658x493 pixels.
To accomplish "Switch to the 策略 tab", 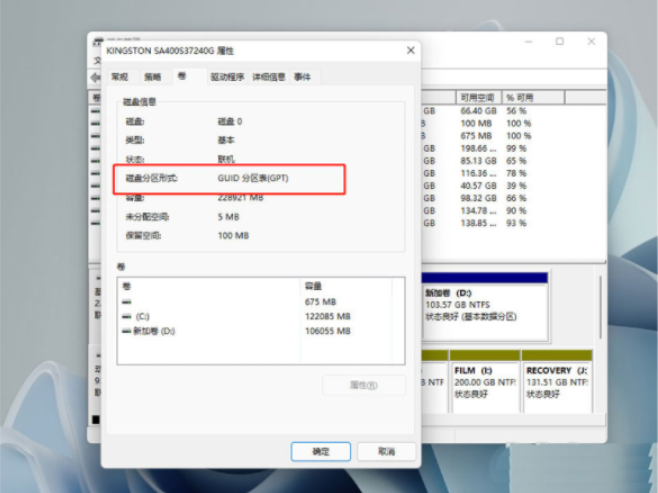I will (x=153, y=77).
